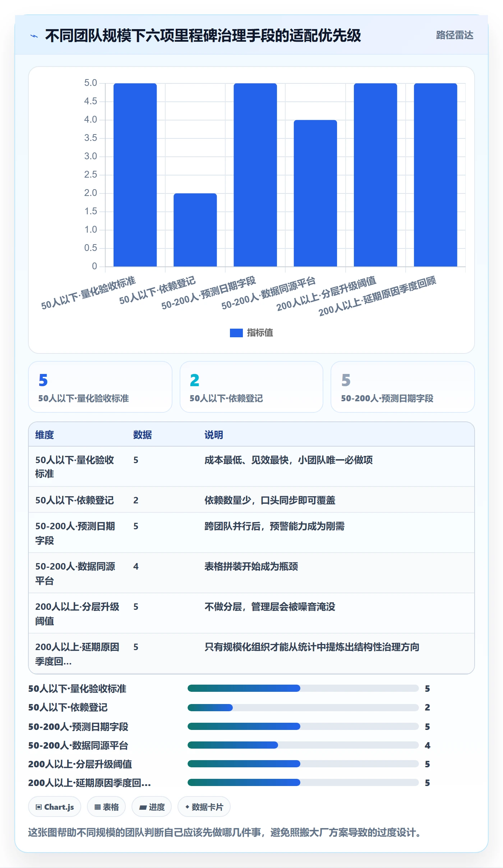
Task: Toggle the 指标值 legend color box
Action: (x=236, y=333)
